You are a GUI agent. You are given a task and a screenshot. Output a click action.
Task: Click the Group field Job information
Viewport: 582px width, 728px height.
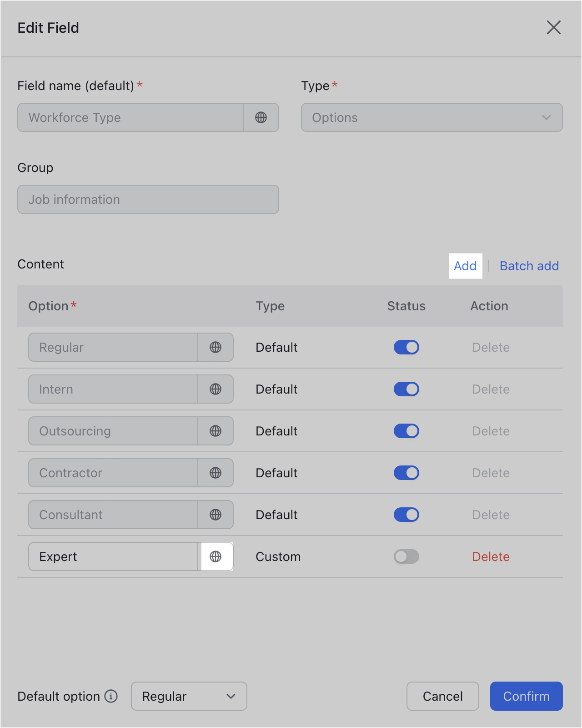148,199
